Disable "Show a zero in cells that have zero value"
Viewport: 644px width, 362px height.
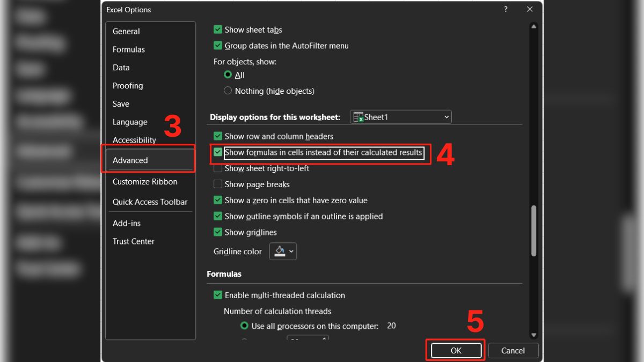point(218,200)
